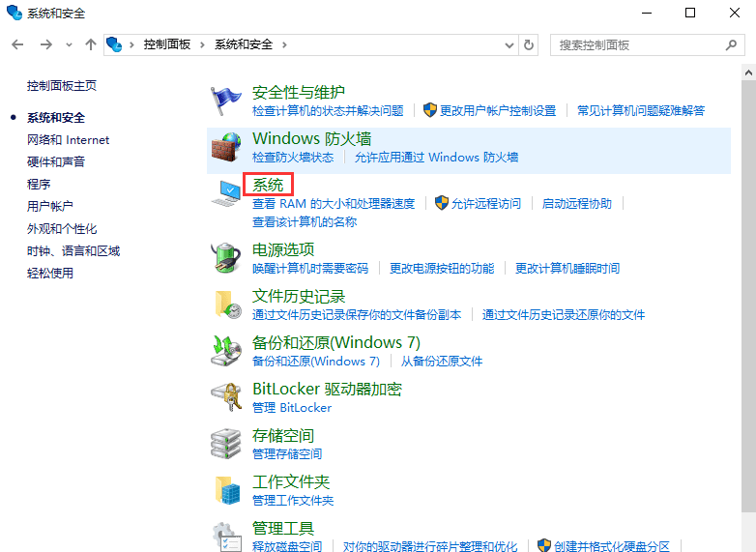The width and height of the screenshot is (756, 552).
Task: Expand chevron after 控制面板 in address bar
Action: tap(202, 45)
